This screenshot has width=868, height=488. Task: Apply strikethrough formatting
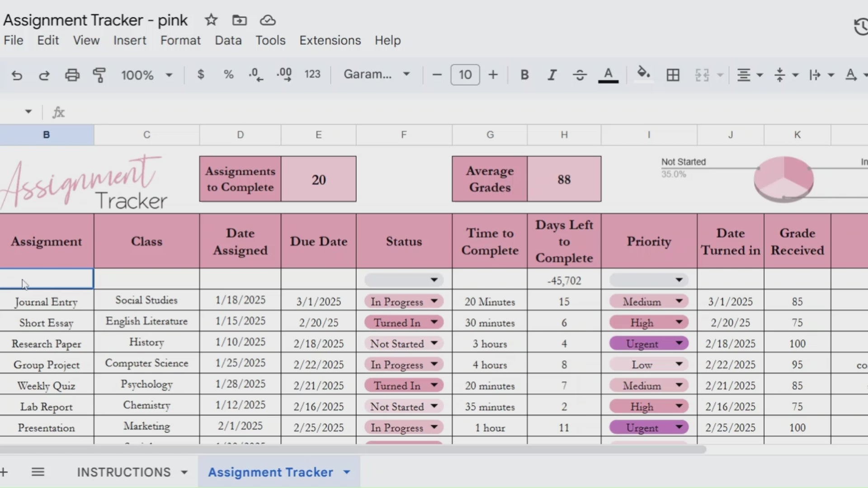click(x=580, y=75)
